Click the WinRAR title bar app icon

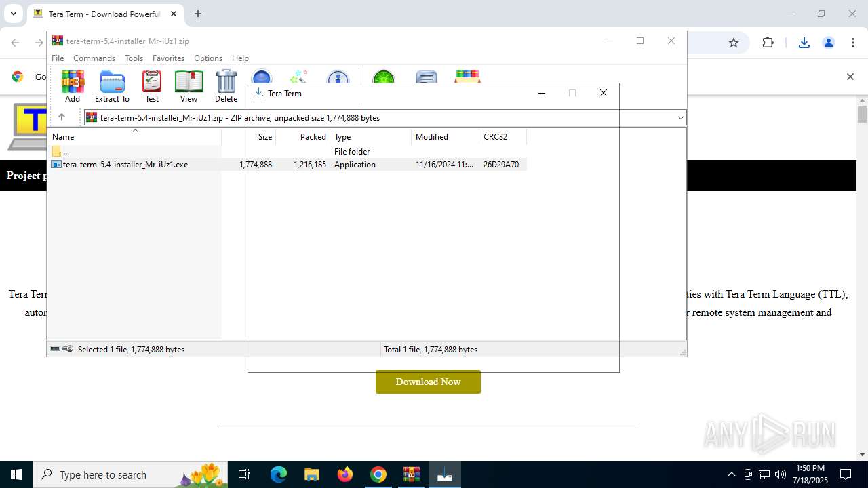(x=58, y=41)
